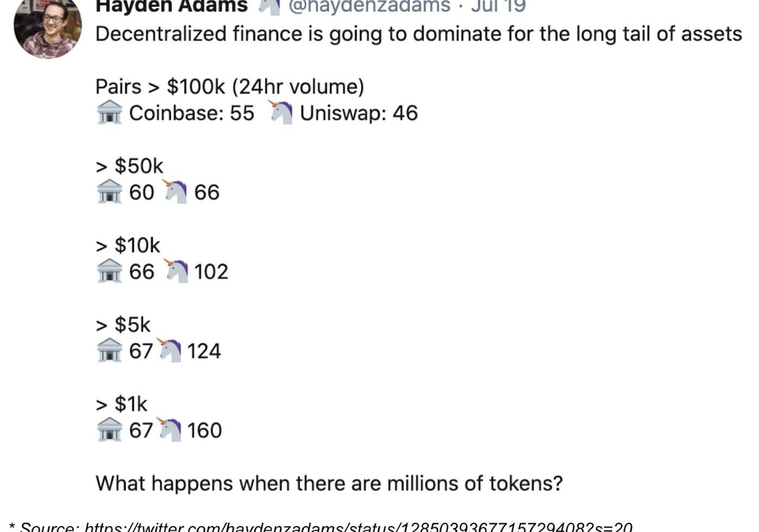The height and width of the screenshot is (532, 759).
Task: Open the Hayden Adams display name
Action: pos(171,6)
